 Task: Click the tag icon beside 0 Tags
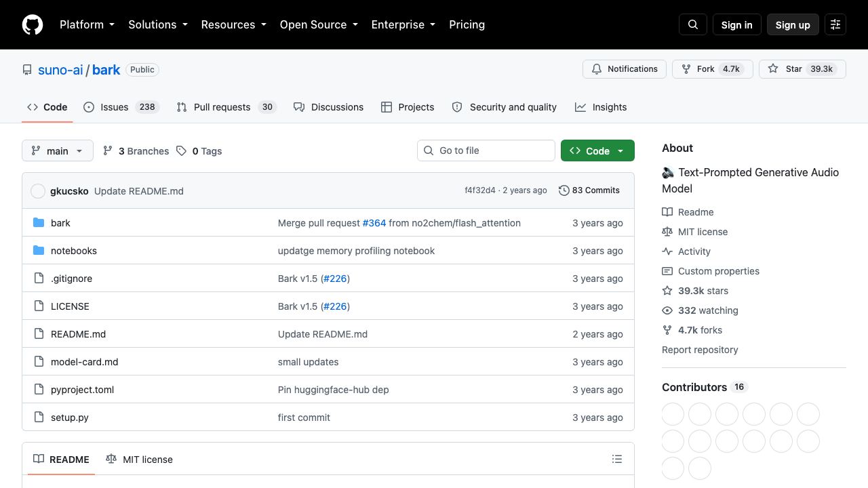click(x=181, y=151)
